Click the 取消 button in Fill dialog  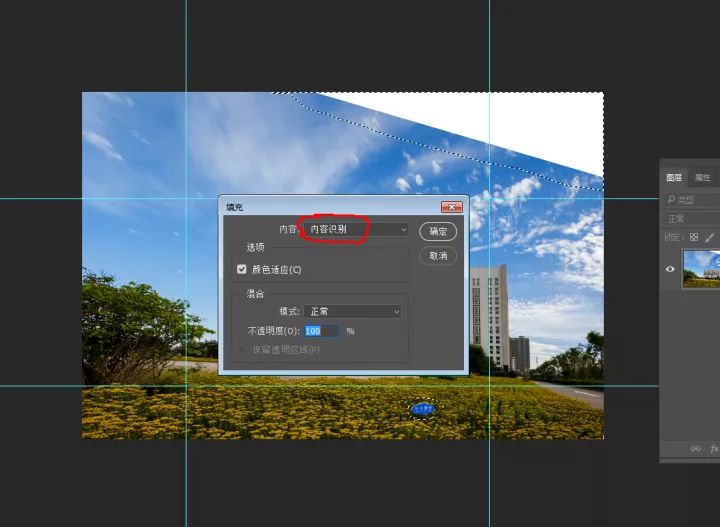click(x=438, y=256)
